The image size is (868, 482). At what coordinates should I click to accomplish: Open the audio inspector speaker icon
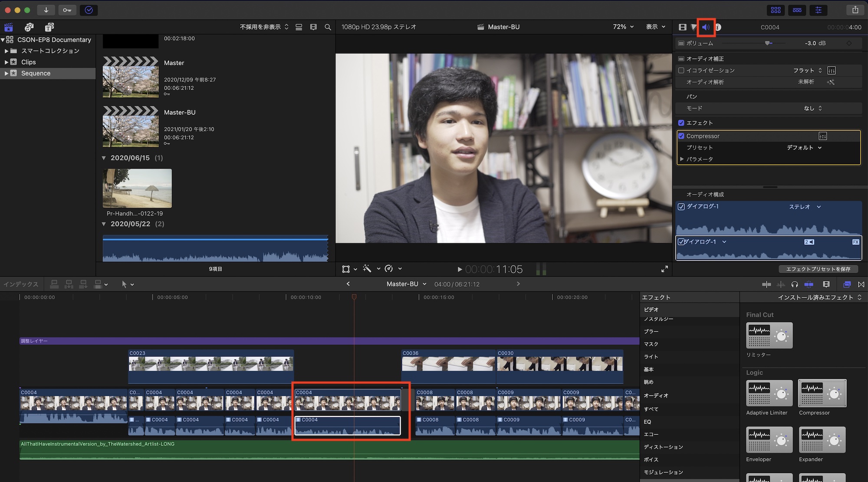click(706, 27)
